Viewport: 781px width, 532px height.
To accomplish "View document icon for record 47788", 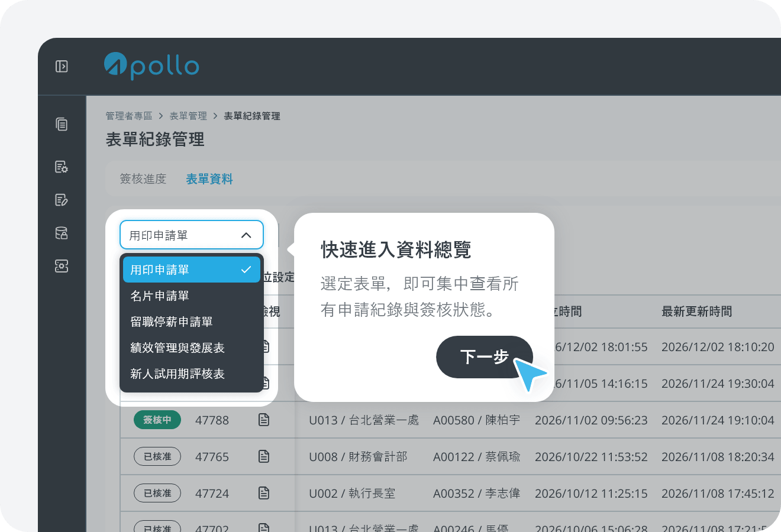I will [264, 420].
